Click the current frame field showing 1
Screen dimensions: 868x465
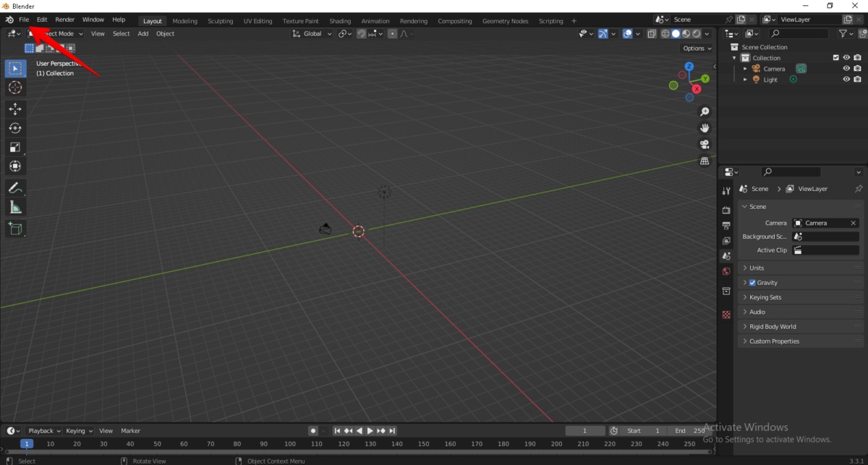point(584,430)
